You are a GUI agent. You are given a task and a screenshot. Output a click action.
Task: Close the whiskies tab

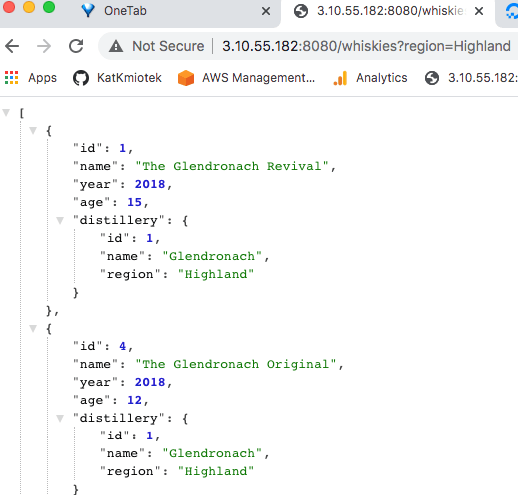[x=479, y=11]
